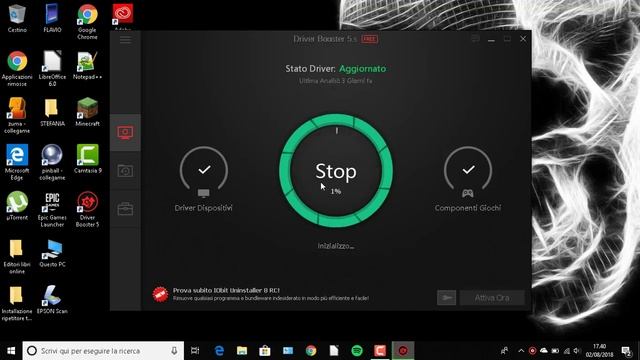This screenshot has width=640, height=360.
Task: Open the Action Center notifications icon
Action: pos(626,351)
